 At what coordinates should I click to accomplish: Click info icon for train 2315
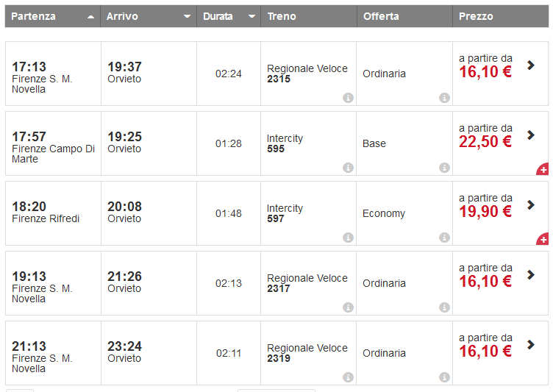click(348, 98)
